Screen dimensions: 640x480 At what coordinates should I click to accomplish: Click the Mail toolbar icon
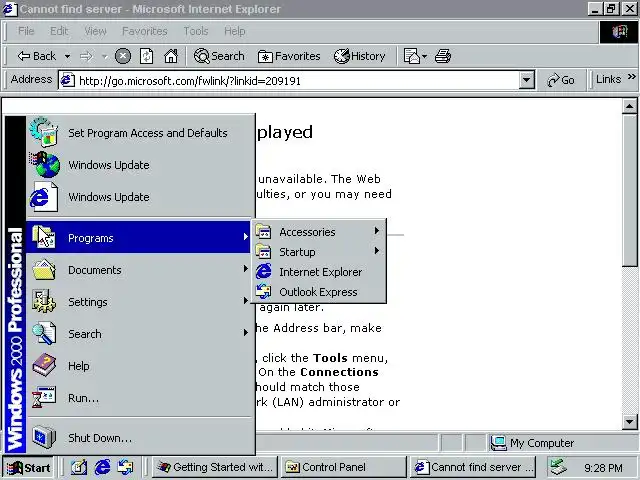click(x=415, y=56)
